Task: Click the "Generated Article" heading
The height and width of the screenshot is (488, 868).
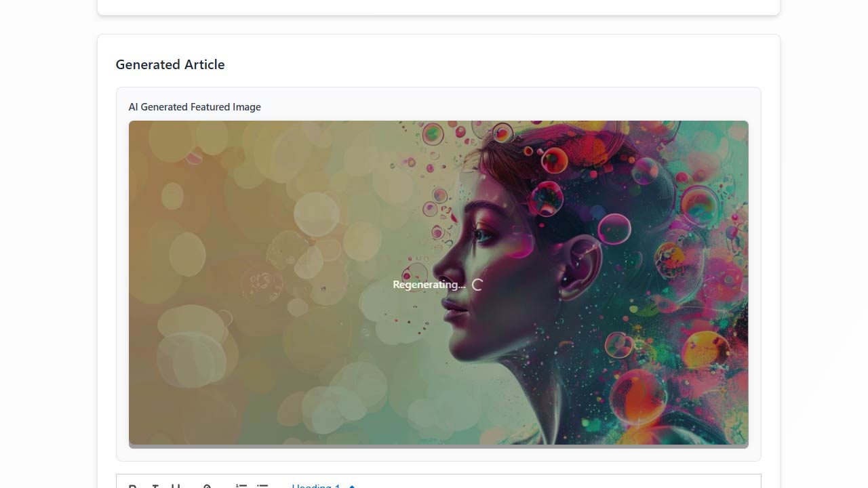Action: 170,64
